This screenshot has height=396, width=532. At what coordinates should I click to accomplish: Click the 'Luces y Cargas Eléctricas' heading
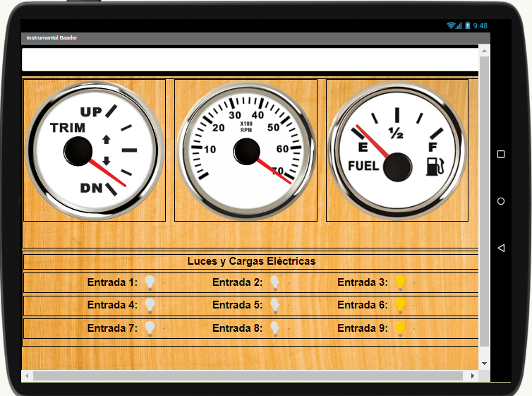point(251,261)
